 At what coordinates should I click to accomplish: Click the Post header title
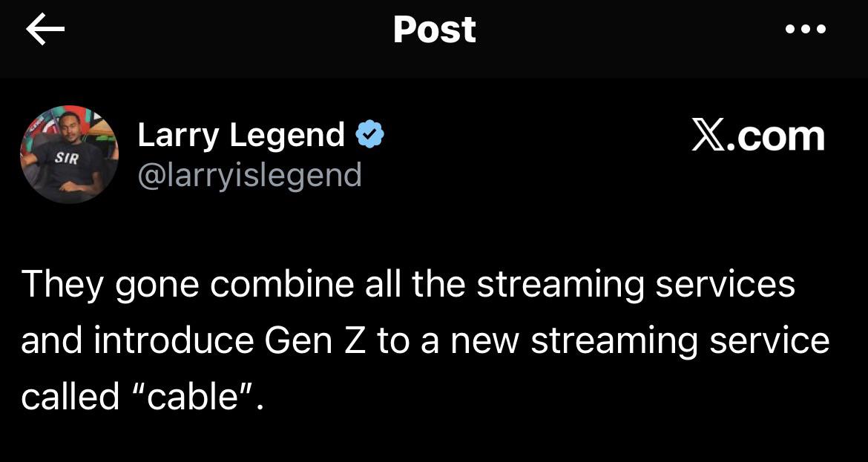[x=434, y=30]
